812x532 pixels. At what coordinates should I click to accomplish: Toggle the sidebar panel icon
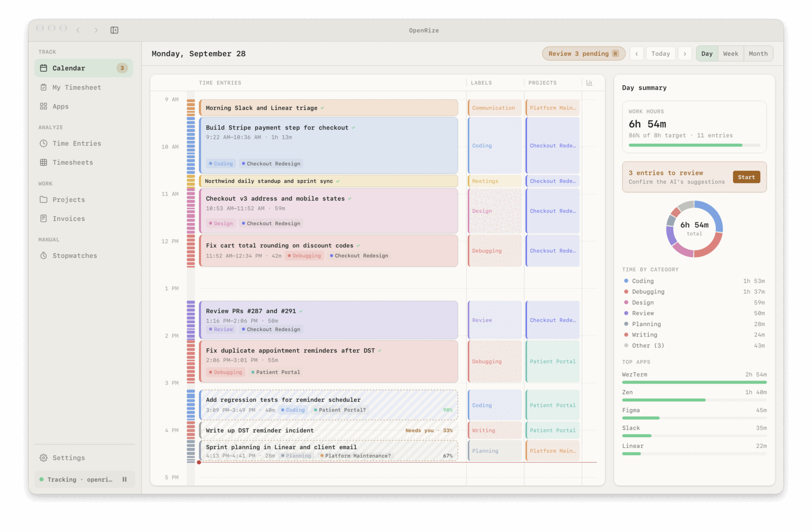coord(114,30)
